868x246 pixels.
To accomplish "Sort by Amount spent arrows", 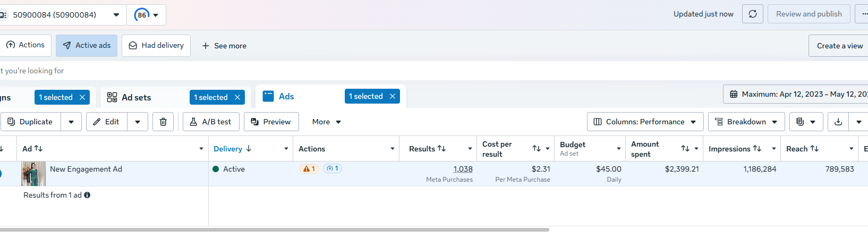I will (685, 149).
